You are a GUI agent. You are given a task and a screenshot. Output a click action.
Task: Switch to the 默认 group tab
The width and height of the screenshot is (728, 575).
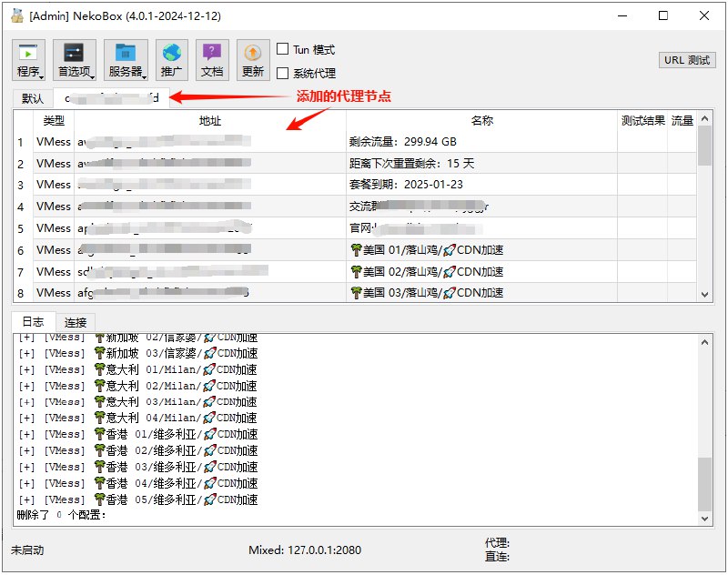coord(31,97)
